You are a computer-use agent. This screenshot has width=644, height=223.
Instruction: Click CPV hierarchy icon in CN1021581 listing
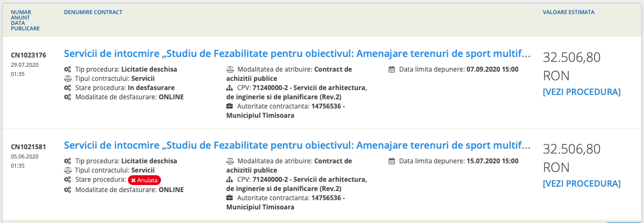pyautogui.click(x=230, y=180)
